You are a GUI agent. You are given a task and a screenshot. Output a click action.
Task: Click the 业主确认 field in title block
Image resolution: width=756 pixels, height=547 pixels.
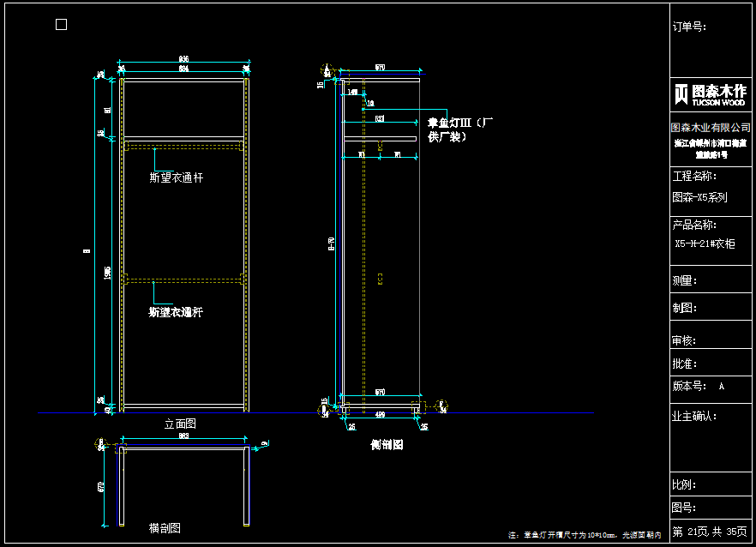pos(695,417)
